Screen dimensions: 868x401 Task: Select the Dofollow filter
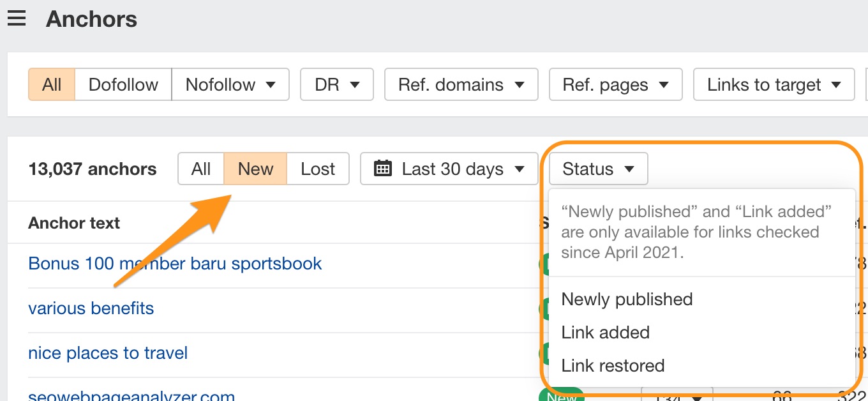click(123, 84)
